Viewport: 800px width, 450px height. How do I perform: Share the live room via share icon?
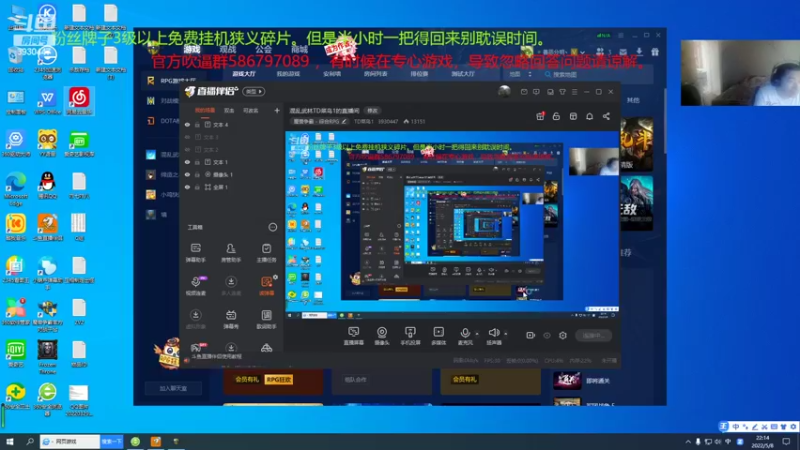606,116
